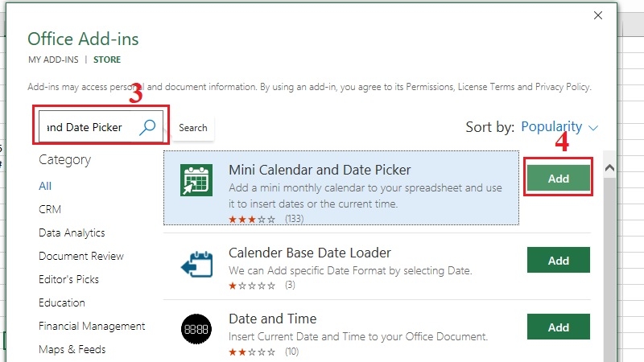Click the Category heading
Image resolution: width=644 pixels, height=362 pixels.
point(65,159)
